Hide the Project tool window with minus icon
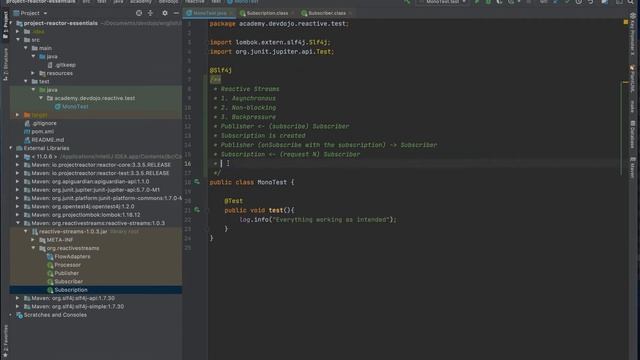The height and width of the screenshot is (360, 640). click(x=176, y=13)
